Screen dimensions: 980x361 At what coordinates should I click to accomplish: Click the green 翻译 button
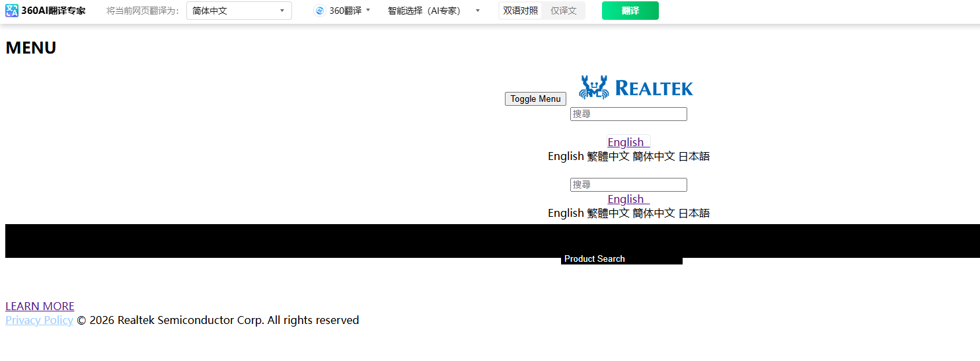pos(630,11)
